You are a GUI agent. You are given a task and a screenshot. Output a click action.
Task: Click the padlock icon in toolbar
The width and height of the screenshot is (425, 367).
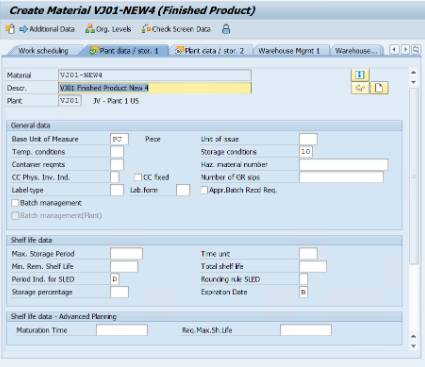pos(226,29)
